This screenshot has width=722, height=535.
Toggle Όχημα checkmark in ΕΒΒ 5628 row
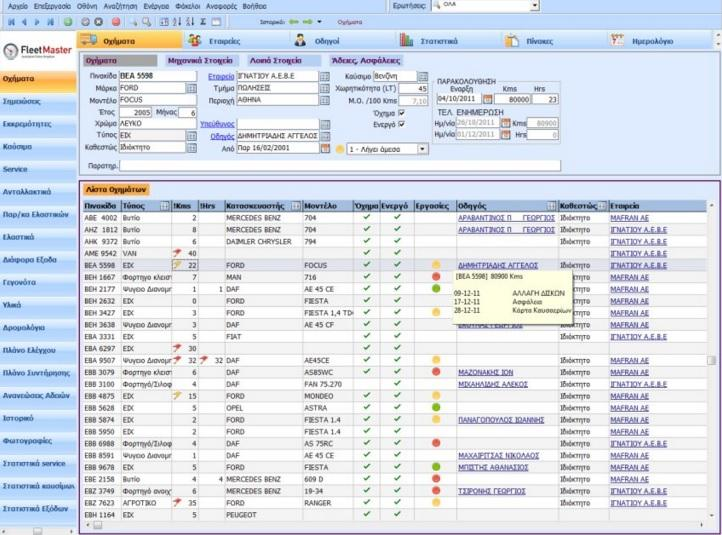coord(367,407)
